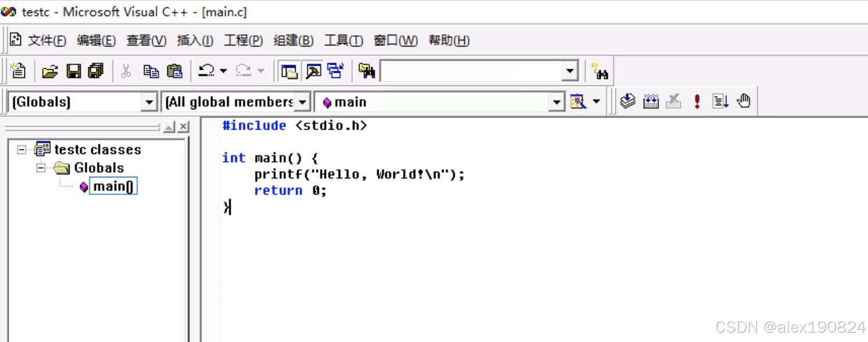Viewport: 868px width, 342px height.
Task: Click the return 0; code line
Action: 290,191
